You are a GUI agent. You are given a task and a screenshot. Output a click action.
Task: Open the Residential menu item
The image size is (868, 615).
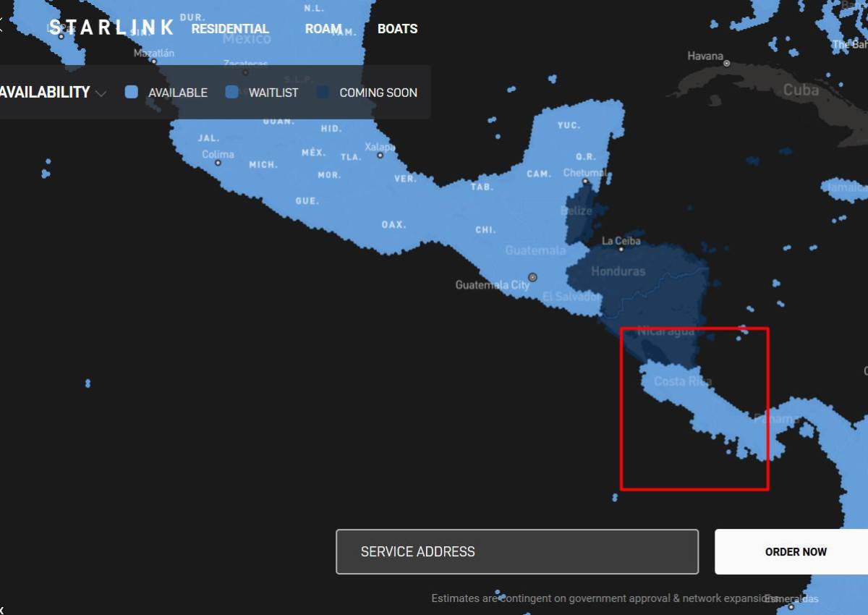click(229, 29)
